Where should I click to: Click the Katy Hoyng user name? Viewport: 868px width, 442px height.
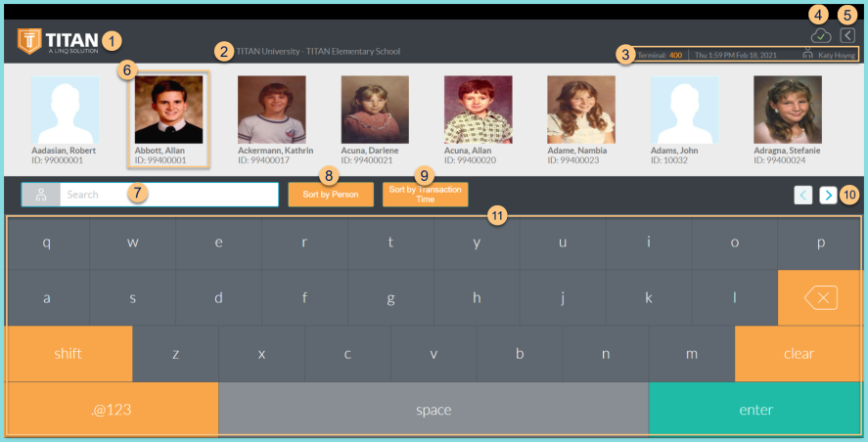[837, 56]
